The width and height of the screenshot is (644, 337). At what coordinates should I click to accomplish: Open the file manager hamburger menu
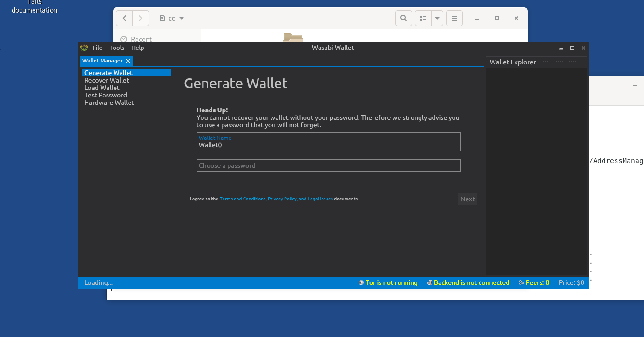coord(454,18)
